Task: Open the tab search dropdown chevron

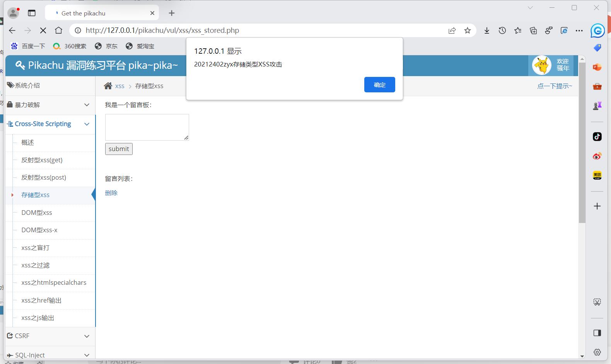Action: click(530, 8)
